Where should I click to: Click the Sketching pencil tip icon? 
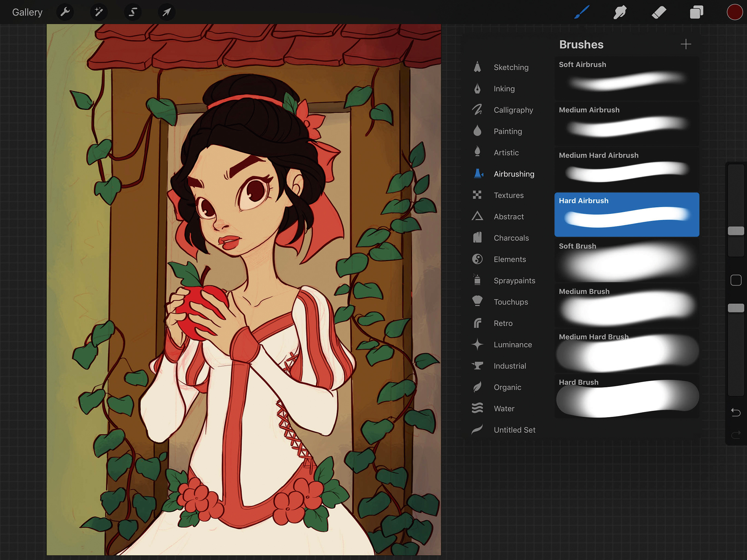tap(477, 66)
